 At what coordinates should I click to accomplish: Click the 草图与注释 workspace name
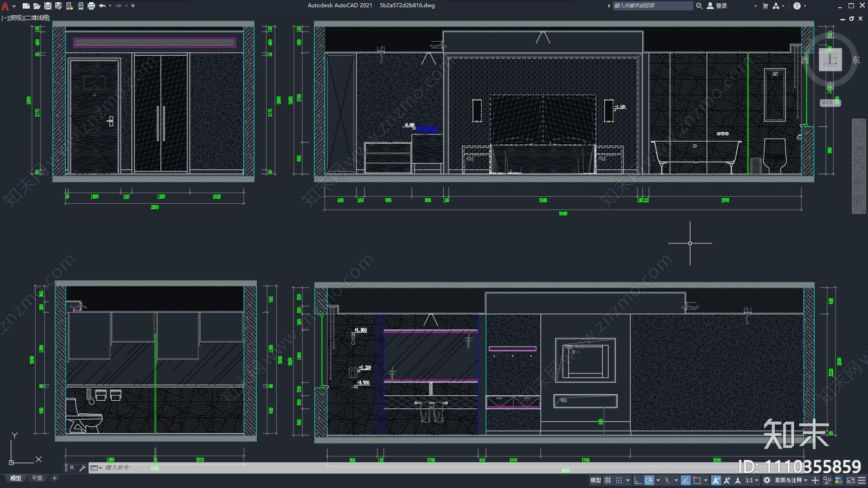click(788, 480)
